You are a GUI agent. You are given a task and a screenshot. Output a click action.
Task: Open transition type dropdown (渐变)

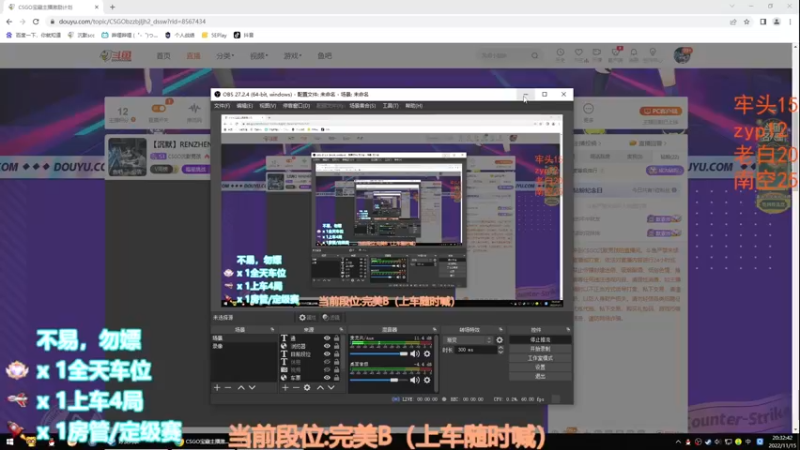coord(469,340)
